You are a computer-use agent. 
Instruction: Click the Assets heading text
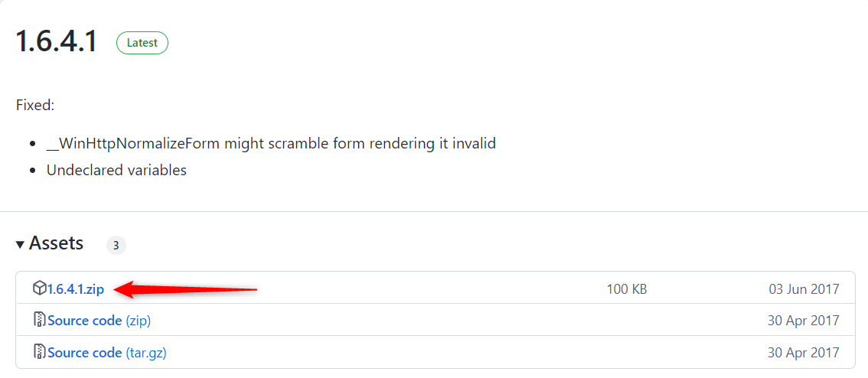click(x=56, y=243)
